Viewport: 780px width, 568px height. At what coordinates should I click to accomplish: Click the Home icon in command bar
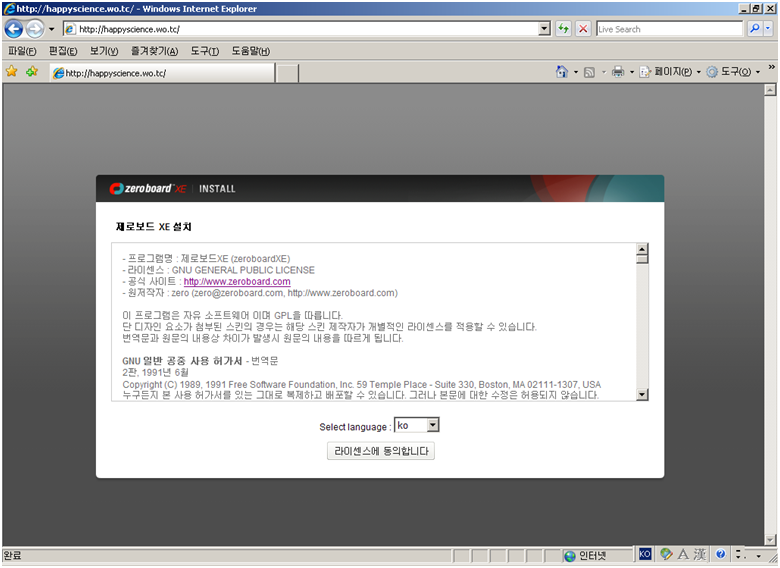click(x=562, y=72)
